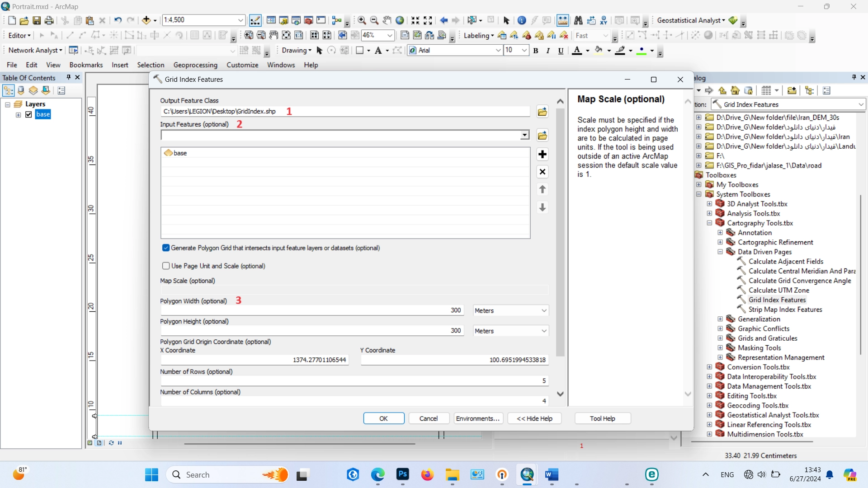
Task: Click the zoom in tool icon
Action: coord(361,20)
